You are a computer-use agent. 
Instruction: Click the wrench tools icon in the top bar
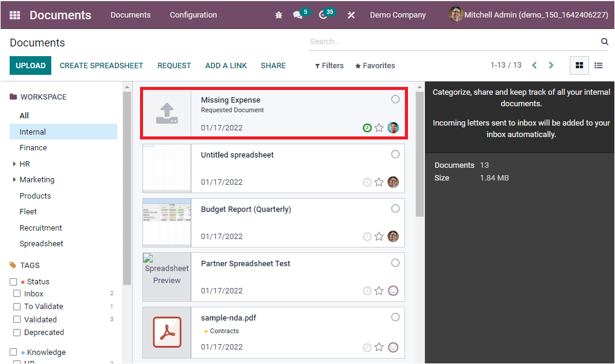pyautogui.click(x=351, y=15)
